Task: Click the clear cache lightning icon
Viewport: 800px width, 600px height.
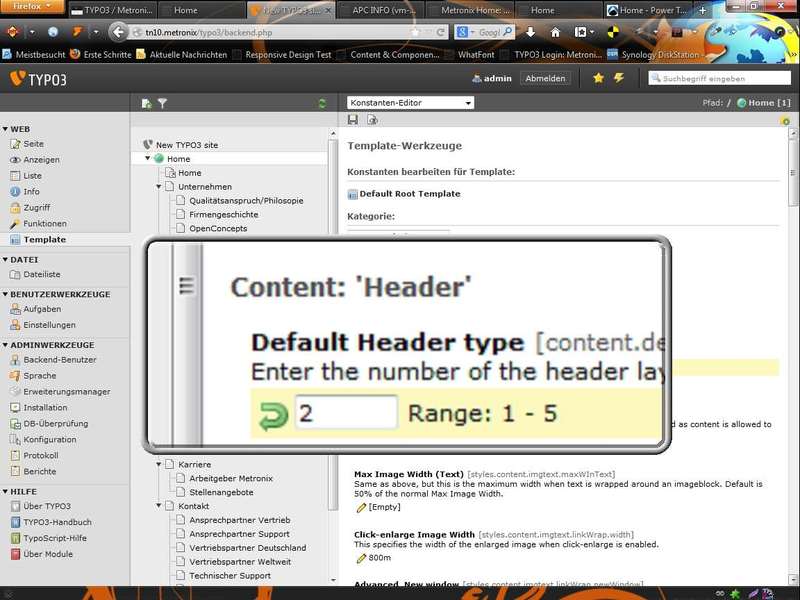Action: point(619,78)
